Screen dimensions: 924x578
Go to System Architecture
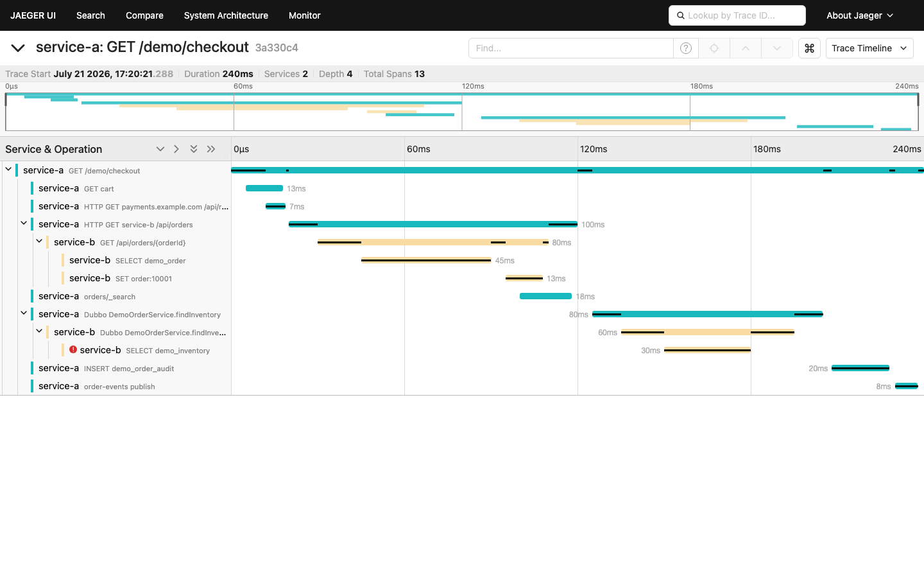coord(226,15)
